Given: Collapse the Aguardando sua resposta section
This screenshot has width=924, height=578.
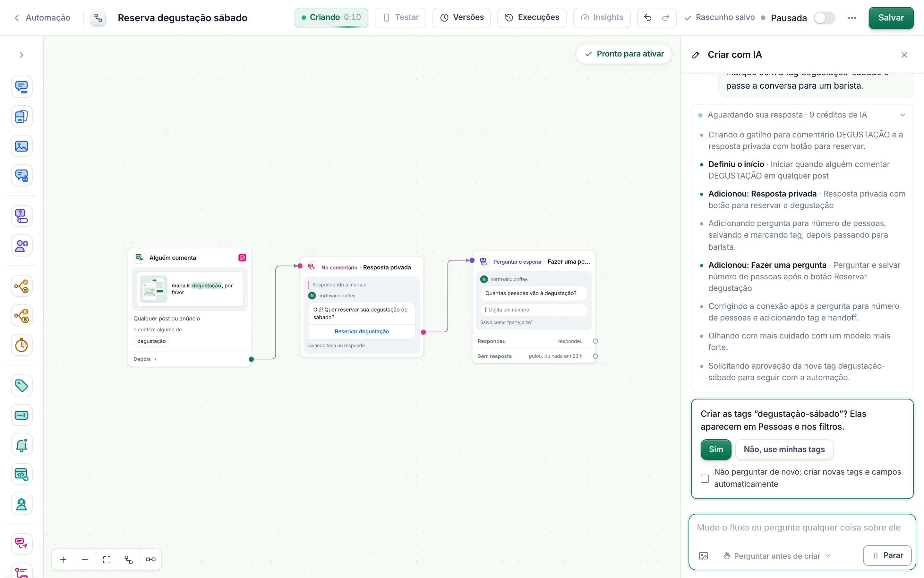Looking at the screenshot, I should (903, 115).
